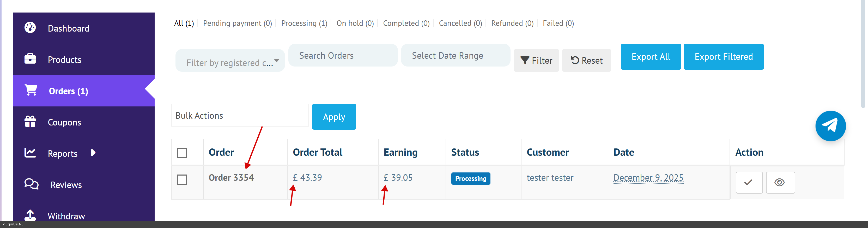Click the Orders shopping cart icon
The height and width of the screenshot is (228, 868).
(x=31, y=90)
